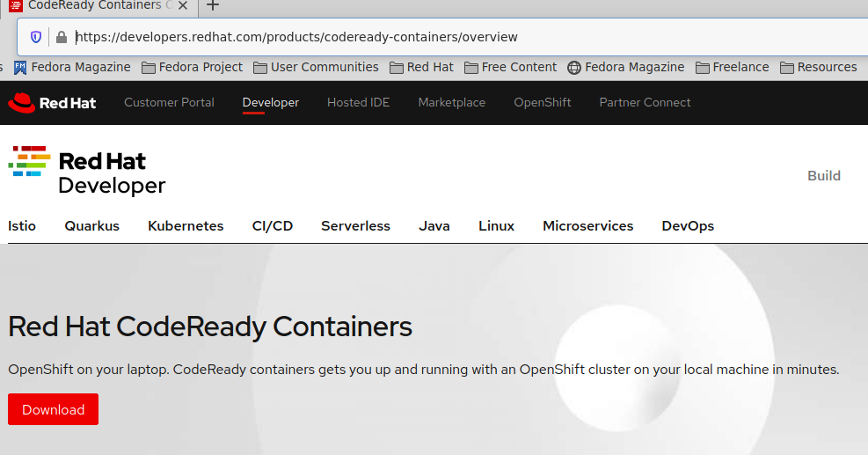Select the Java topic
Image resolution: width=868 pixels, height=455 pixels.
click(x=434, y=226)
